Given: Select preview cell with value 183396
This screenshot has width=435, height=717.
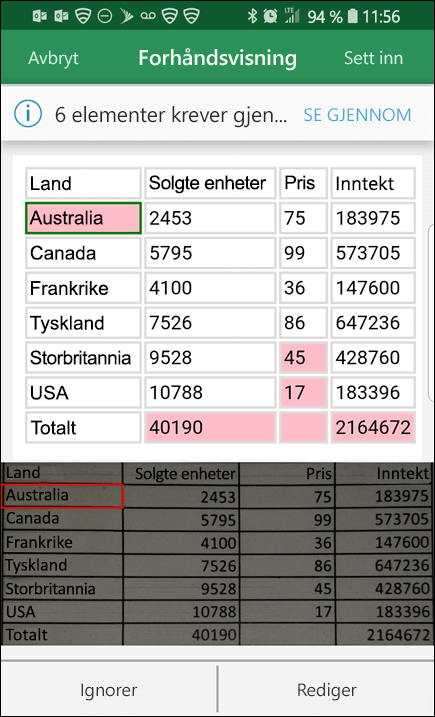Looking at the screenshot, I should [373, 392].
